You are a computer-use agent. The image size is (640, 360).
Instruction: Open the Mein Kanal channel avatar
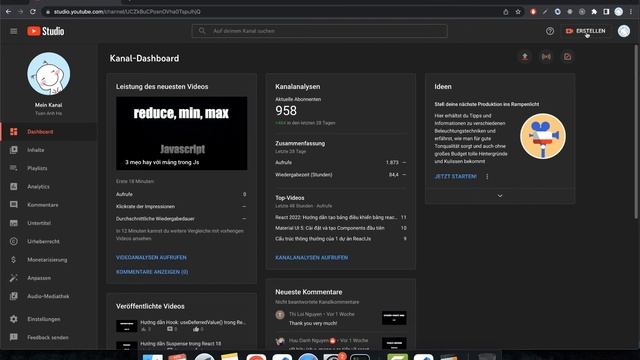coord(49,74)
